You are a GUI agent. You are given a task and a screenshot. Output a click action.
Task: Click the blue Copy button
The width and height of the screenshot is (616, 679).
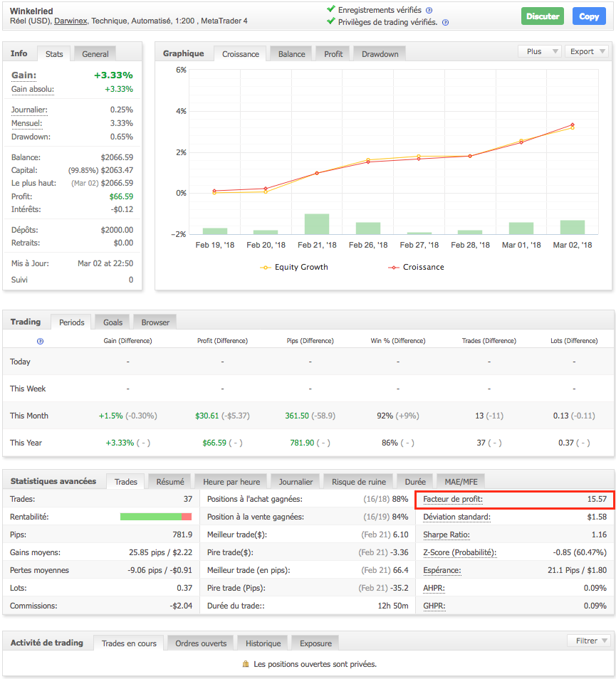click(589, 16)
